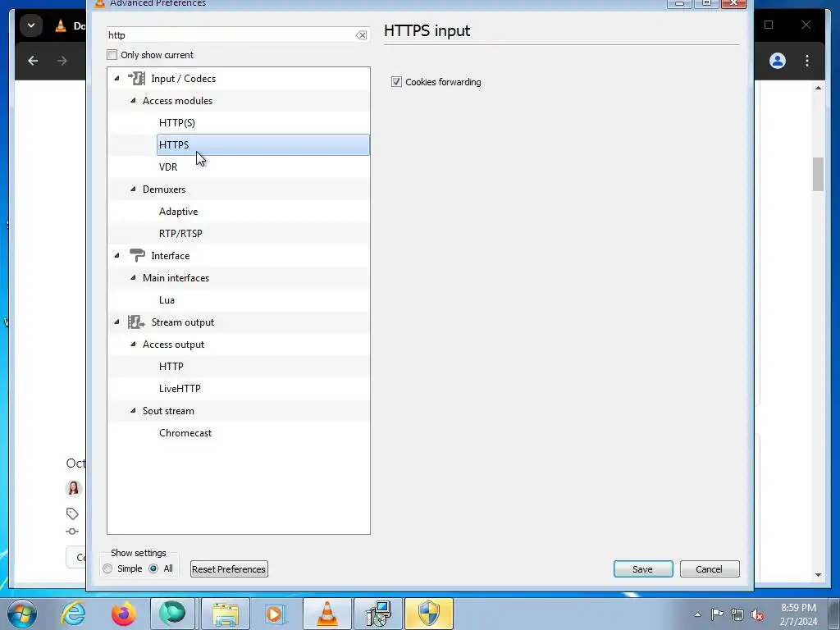Click the Stream output category icon
The image size is (840, 630).
click(x=136, y=322)
